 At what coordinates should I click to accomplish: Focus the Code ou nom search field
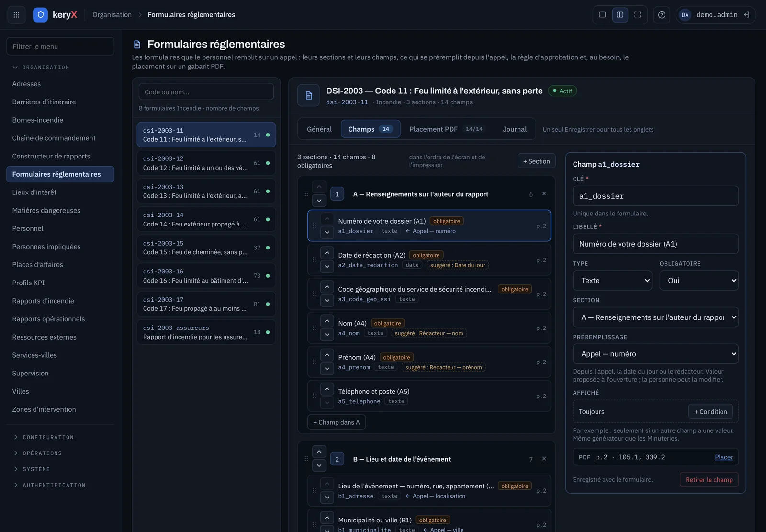206,91
